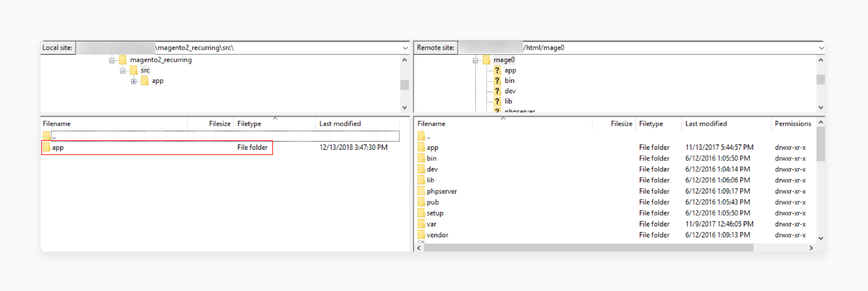Select the local app folder row
This screenshot has width=868, height=291.
[x=221, y=147]
